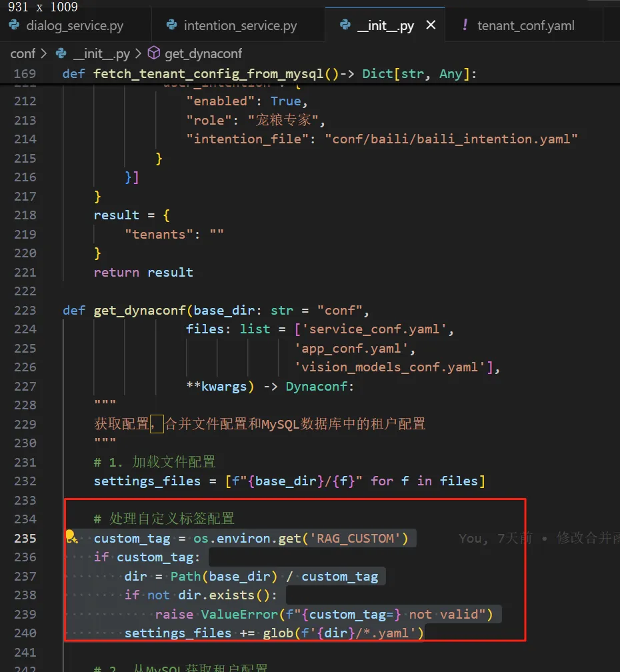
Task: Click 'RAG_CUSTOM' string on line 235
Action: pos(355,538)
